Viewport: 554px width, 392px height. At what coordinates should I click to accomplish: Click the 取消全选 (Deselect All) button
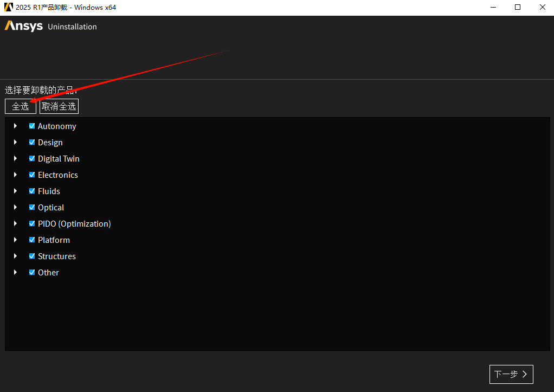[59, 106]
